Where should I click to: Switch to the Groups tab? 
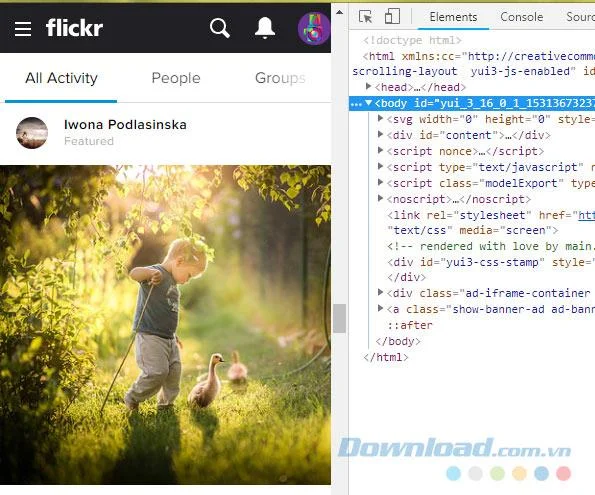point(280,78)
